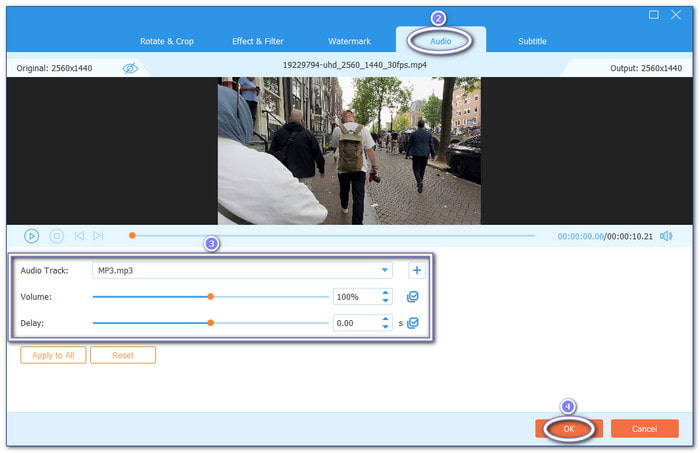Select the Audio tab
The height and width of the screenshot is (453, 700).
(441, 41)
